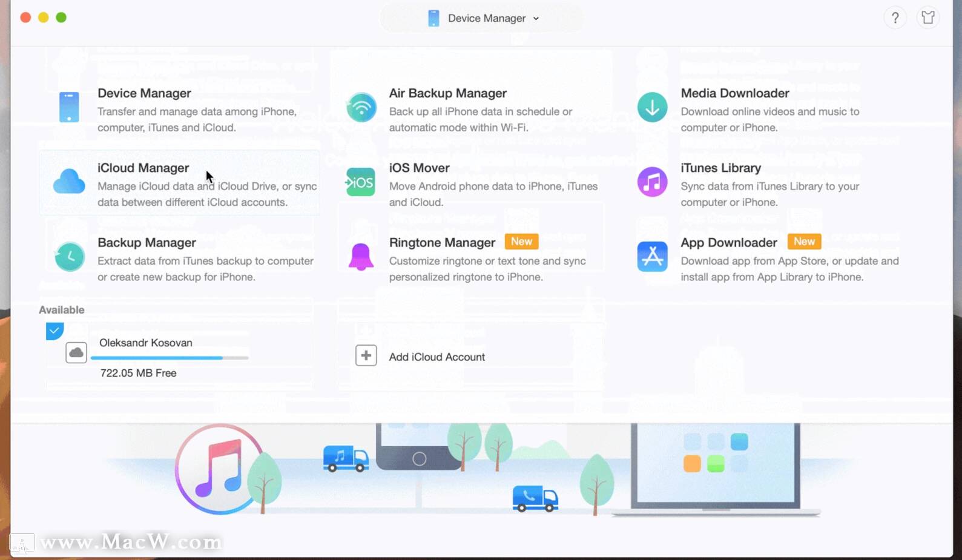
Task: Click the Add iCloud Account link
Action: coord(437,357)
